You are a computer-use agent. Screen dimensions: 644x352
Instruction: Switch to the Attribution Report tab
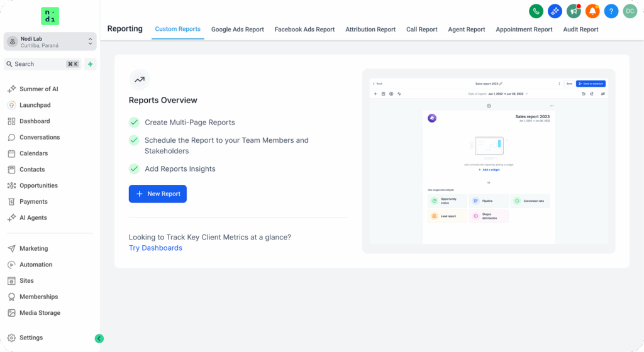click(370, 30)
